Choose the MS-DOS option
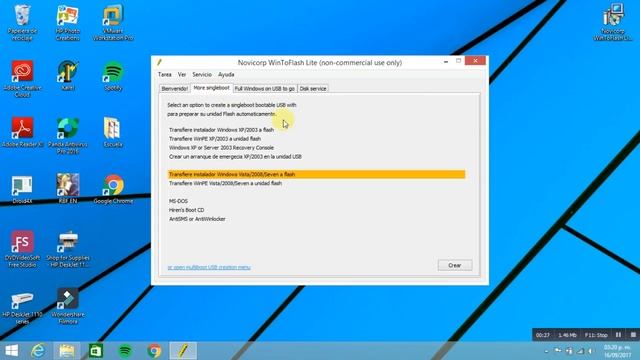The image size is (640, 360). click(x=178, y=201)
